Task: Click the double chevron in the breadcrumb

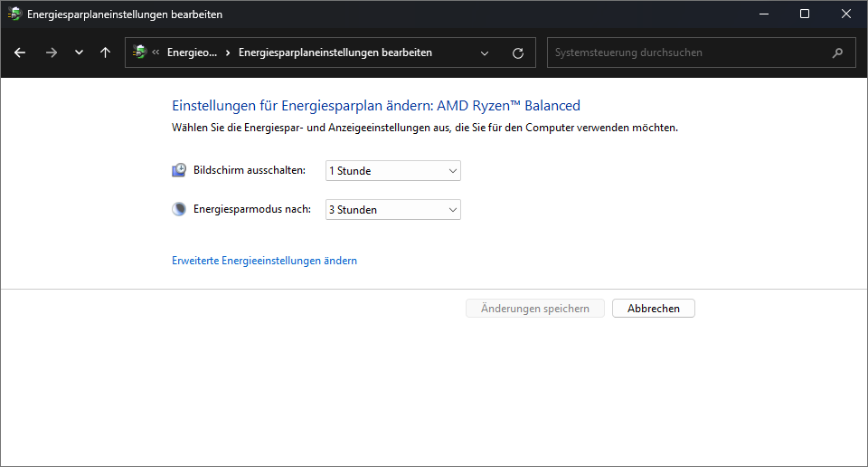Action: tap(156, 52)
